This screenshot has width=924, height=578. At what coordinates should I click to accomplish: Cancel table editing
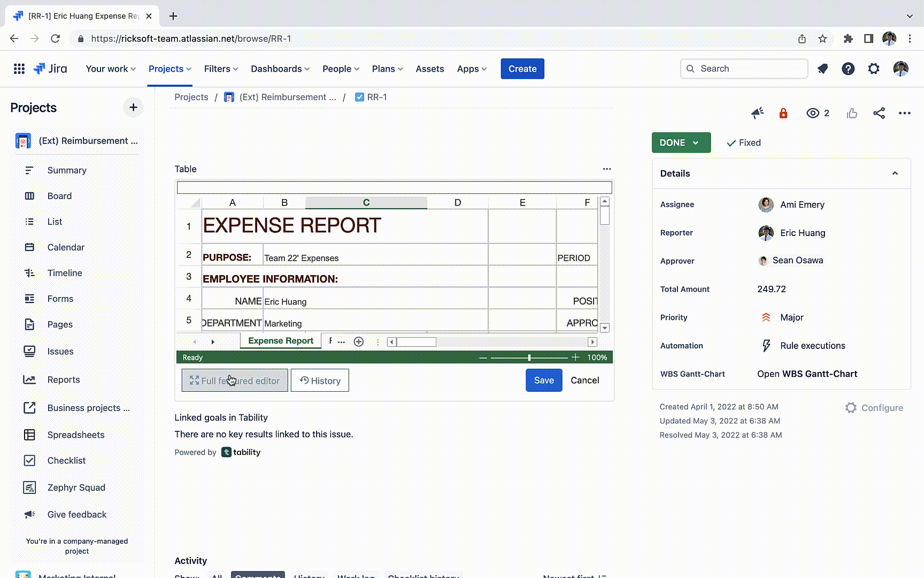tap(585, 381)
